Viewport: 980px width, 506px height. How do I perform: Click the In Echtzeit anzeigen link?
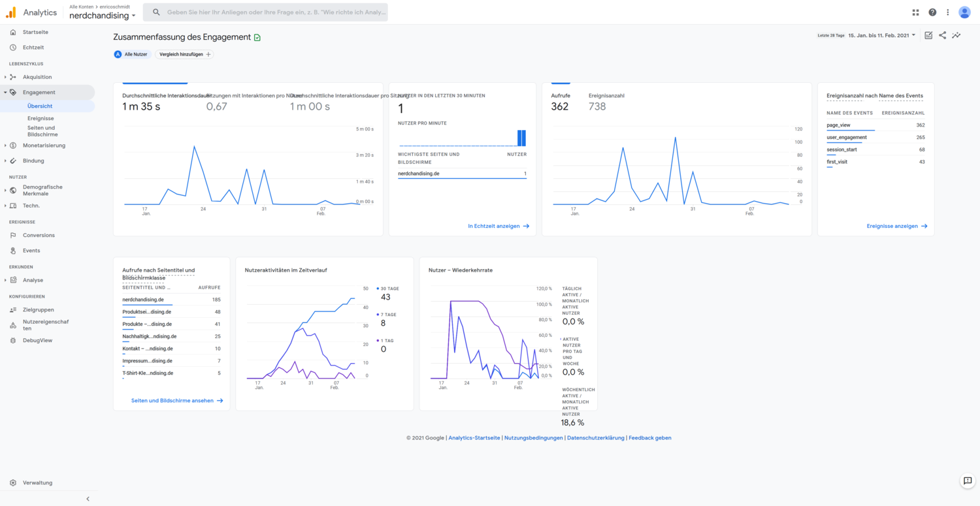click(498, 226)
